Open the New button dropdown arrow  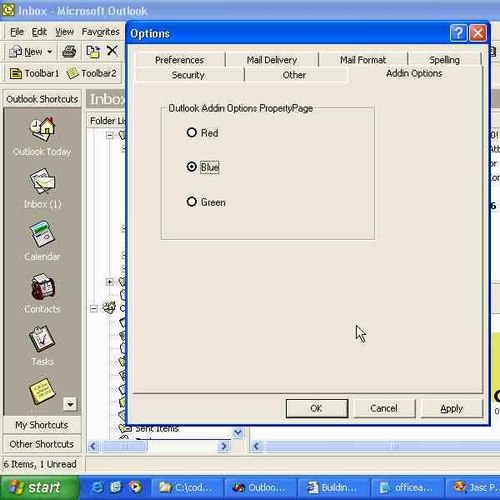click(50, 52)
